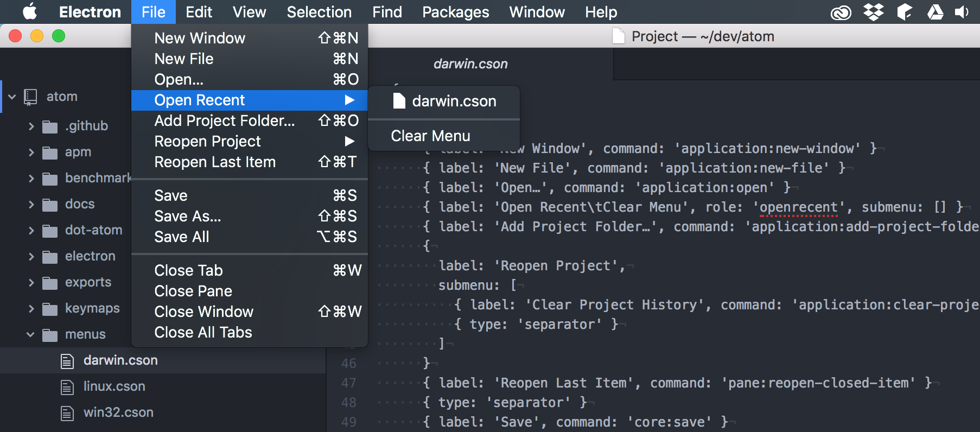Viewport: 980px width, 432px height.
Task: Select Close Window menu item
Action: click(x=250, y=312)
